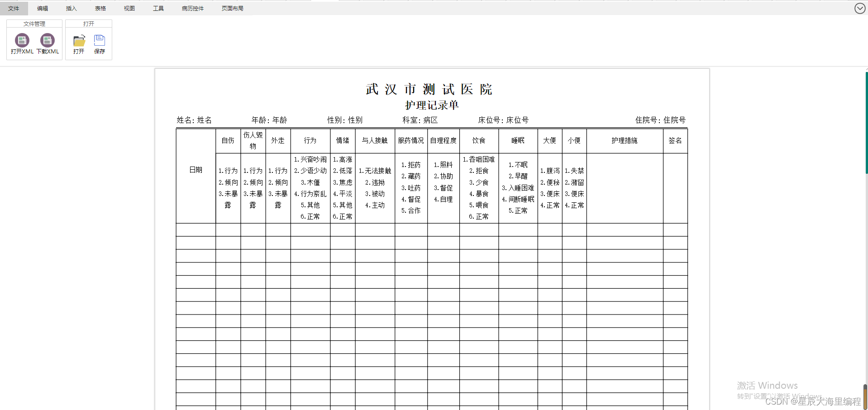
Task: Click the option text 1.高涨
Action: point(343,159)
